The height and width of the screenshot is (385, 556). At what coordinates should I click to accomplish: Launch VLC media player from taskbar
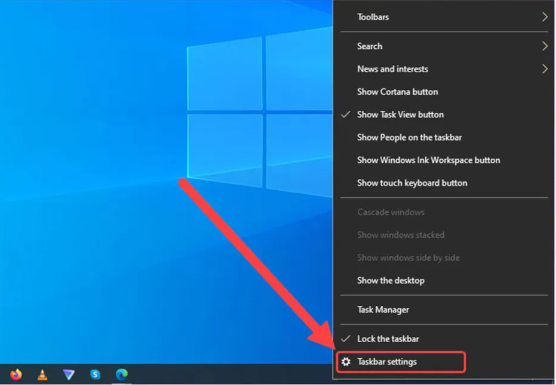coord(43,374)
